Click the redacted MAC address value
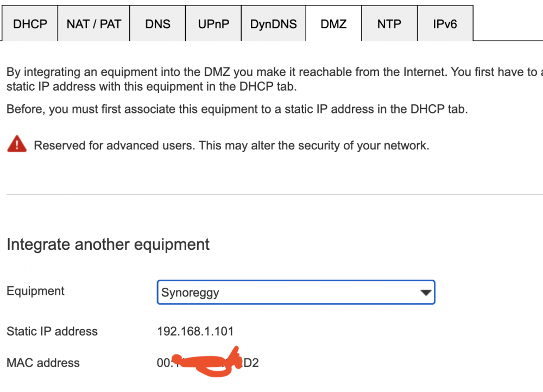This screenshot has height=392, width=543. pyautogui.click(x=207, y=363)
